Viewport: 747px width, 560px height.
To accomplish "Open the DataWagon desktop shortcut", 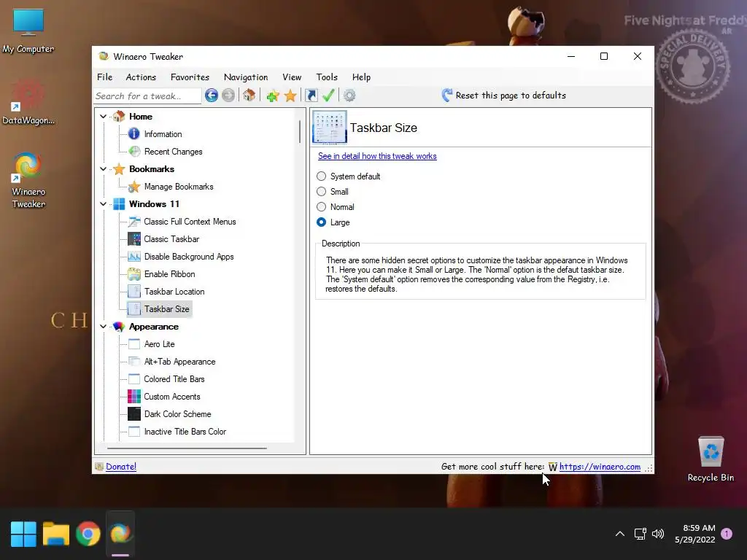I will pyautogui.click(x=28, y=102).
